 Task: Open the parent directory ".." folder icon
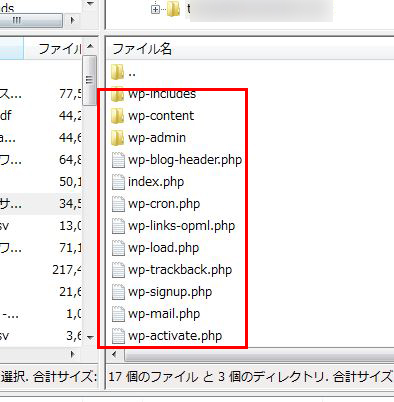(117, 72)
